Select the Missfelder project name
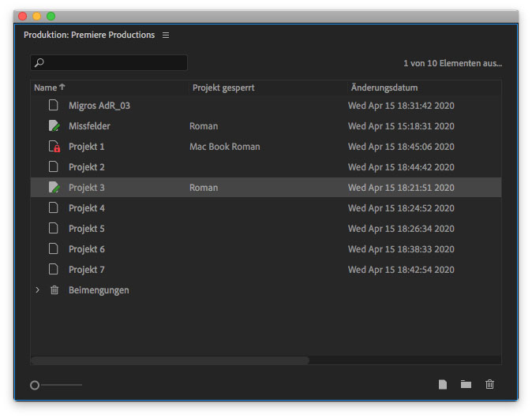This screenshot has height=418, width=532. pos(89,126)
